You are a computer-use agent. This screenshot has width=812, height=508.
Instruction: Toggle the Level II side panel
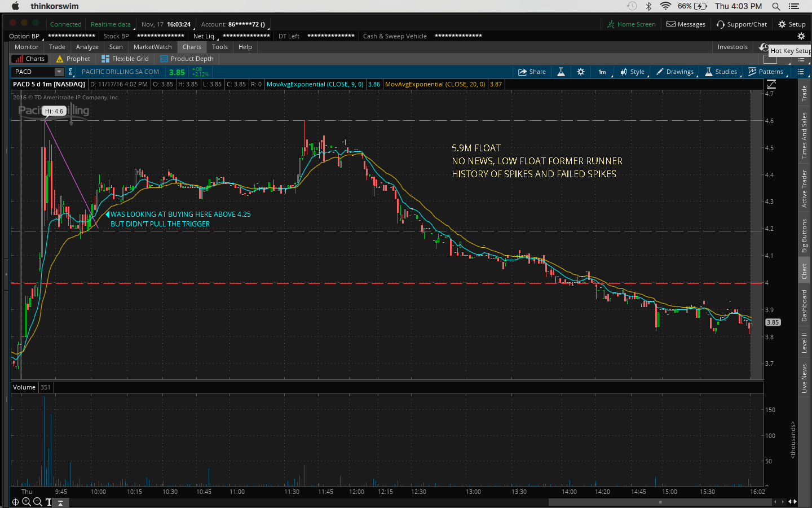click(804, 343)
